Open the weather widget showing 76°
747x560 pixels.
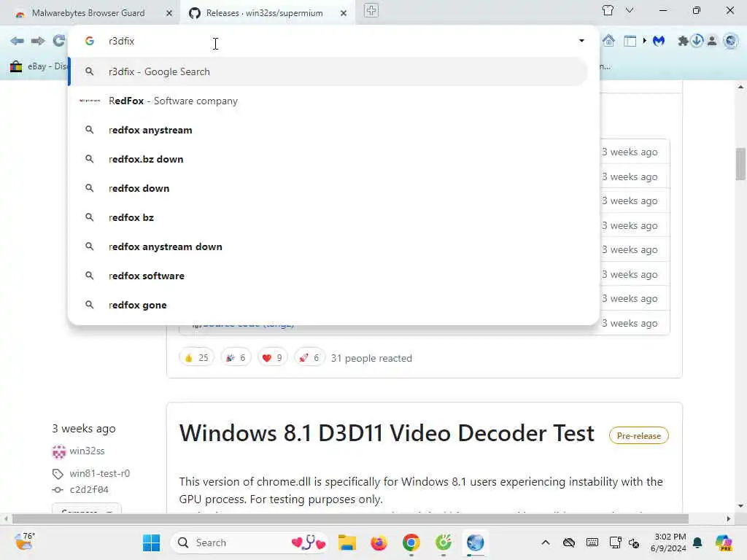(25, 542)
